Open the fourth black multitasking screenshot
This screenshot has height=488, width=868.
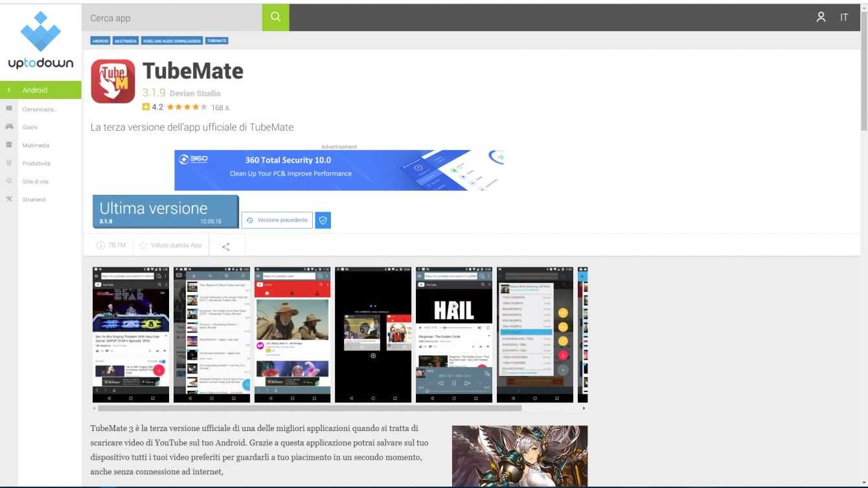tap(373, 334)
